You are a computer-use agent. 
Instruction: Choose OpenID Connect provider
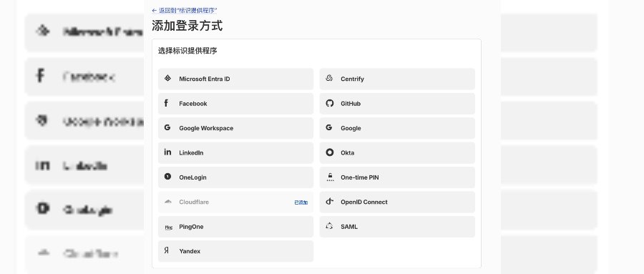pyautogui.click(x=397, y=202)
